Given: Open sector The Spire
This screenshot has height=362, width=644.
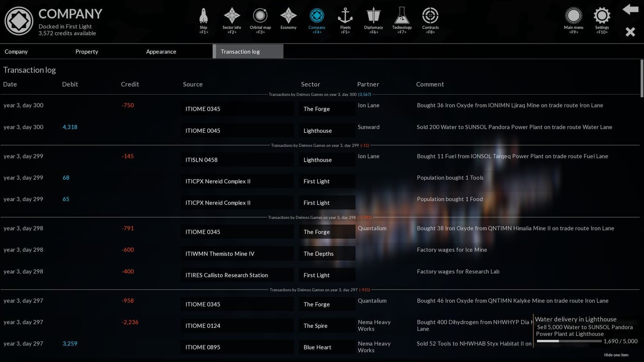Looking at the screenshot, I should (x=327, y=326).
